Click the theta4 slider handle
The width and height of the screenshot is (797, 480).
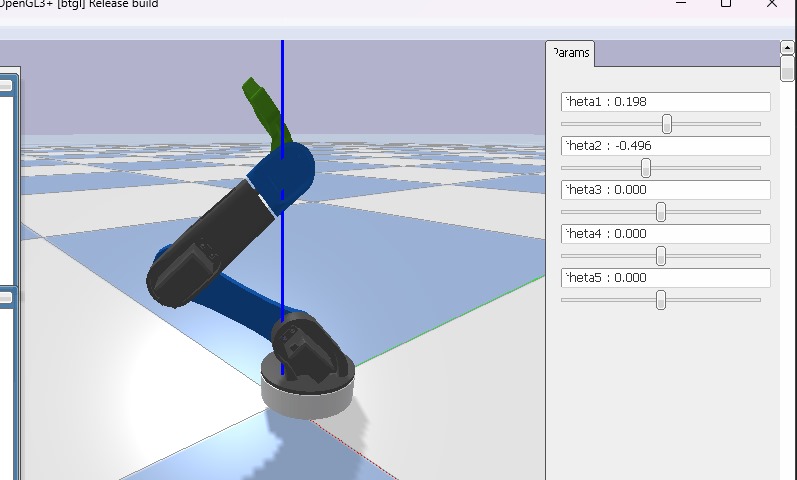pyautogui.click(x=661, y=256)
